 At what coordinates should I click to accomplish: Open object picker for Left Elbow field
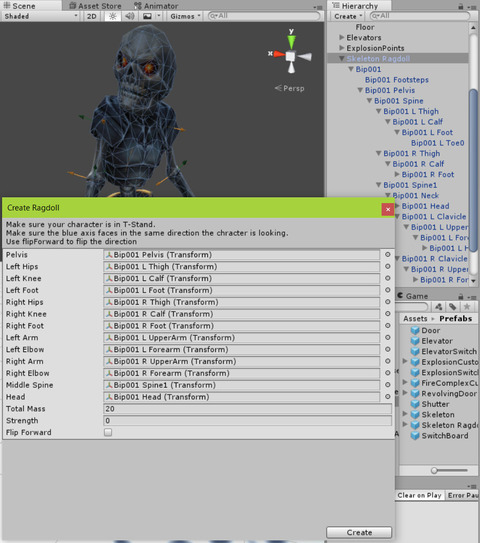[388, 349]
